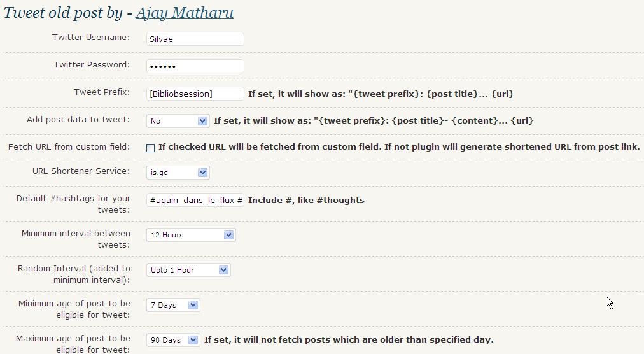Click the Tweet old post page heading
The height and width of the screenshot is (354, 644).
64,12
